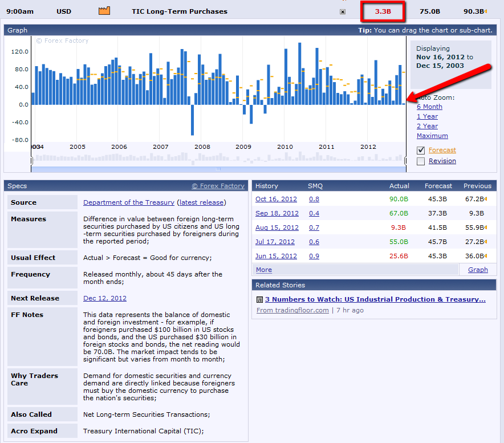Click revision arrow beside 27.2B previous value

click(x=486, y=242)
